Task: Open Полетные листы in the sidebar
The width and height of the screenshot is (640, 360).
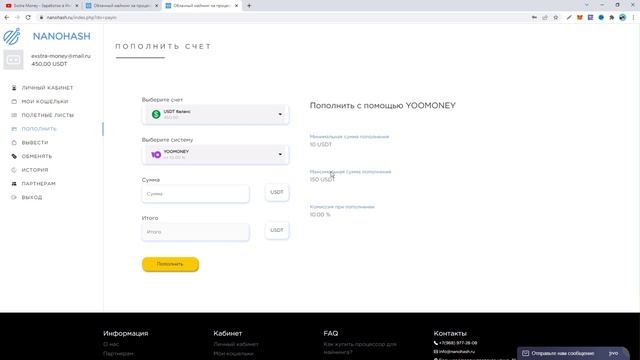Action: [47, 115]
